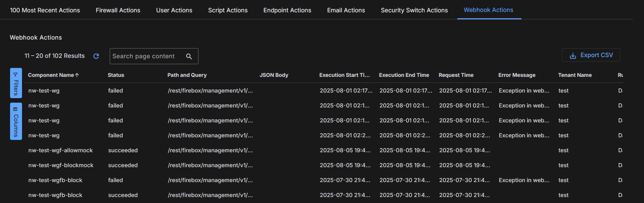
Task: Click the Tenant Name column header
Action: click(575, 75)
